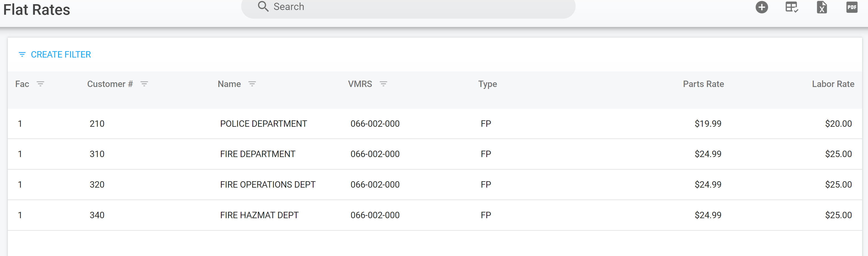The height and width of the screenshot is (256, 868).
Task: Select the Police Department row
Action: [263, 124]
